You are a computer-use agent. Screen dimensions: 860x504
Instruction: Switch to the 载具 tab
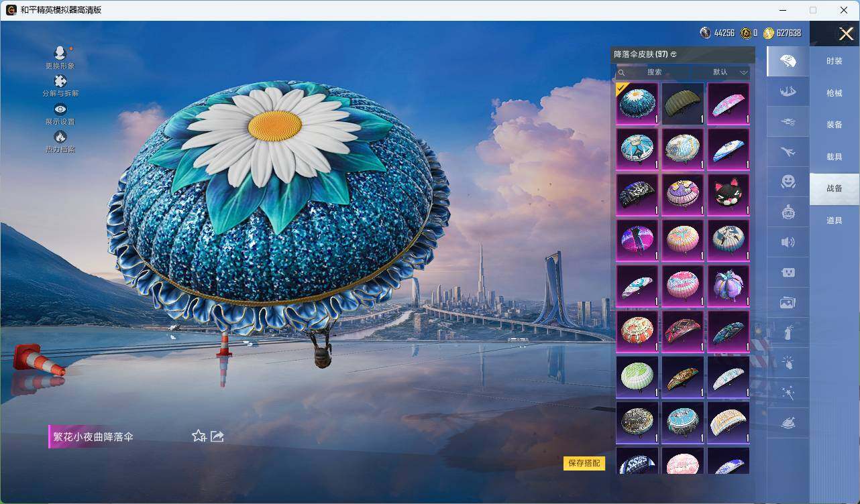tap(835, 157)
